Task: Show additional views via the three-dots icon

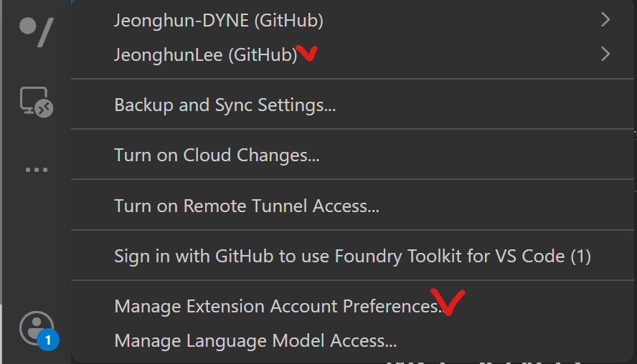Action: tap(37, 170)
